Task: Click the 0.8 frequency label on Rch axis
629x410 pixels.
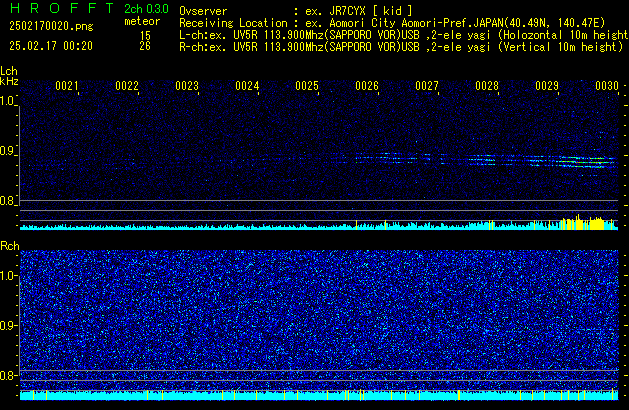Action: tap(8, 375)
